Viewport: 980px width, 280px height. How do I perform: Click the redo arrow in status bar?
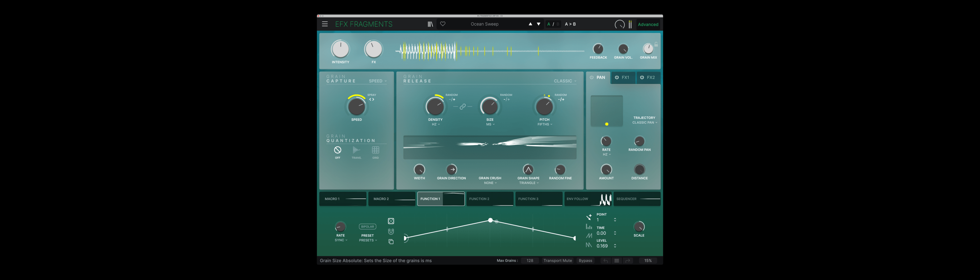click(x=628, y=261)
